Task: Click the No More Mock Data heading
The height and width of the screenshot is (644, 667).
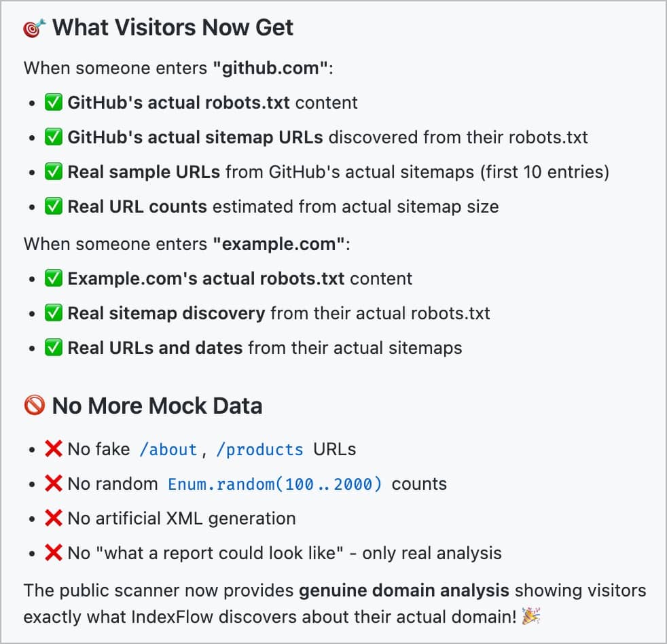Action: 157,406
